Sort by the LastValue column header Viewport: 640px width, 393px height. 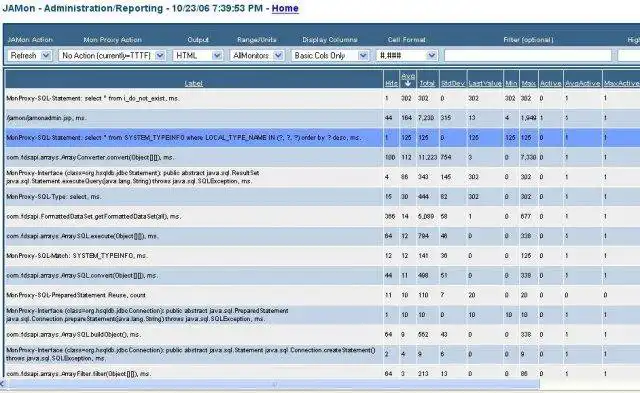point(484,83)
